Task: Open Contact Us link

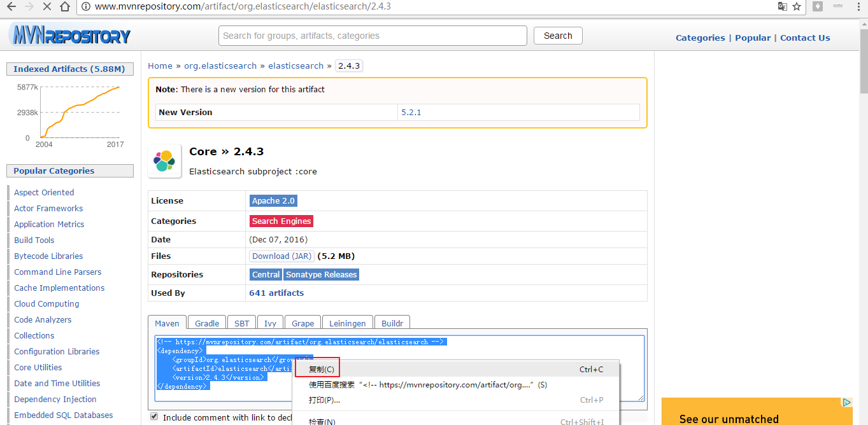Action: pos(805,38)
